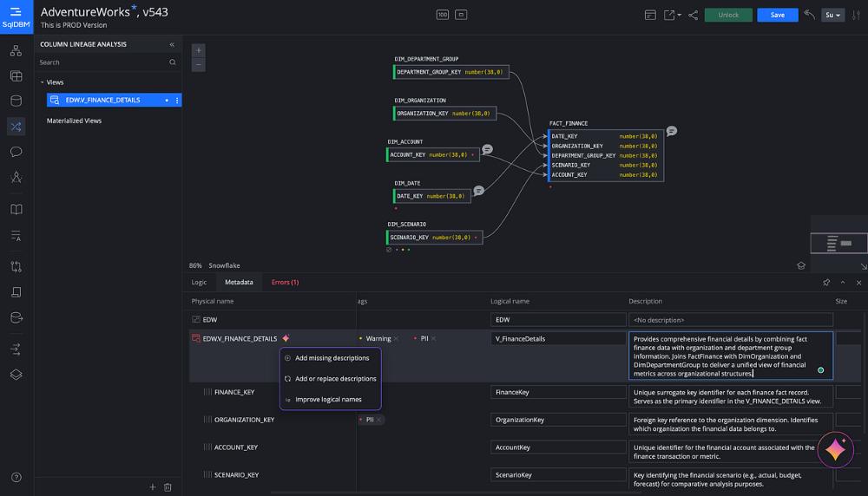Collapse the Column Lineage Analysis panel
This screenshot has height=496, width=868.
pos(171,44)
